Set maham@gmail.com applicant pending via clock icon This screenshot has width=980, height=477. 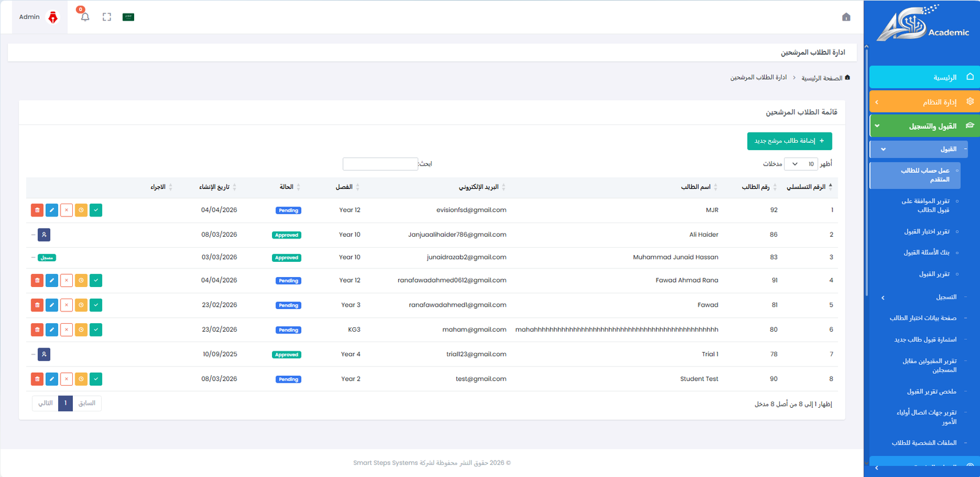pos(81,330)
